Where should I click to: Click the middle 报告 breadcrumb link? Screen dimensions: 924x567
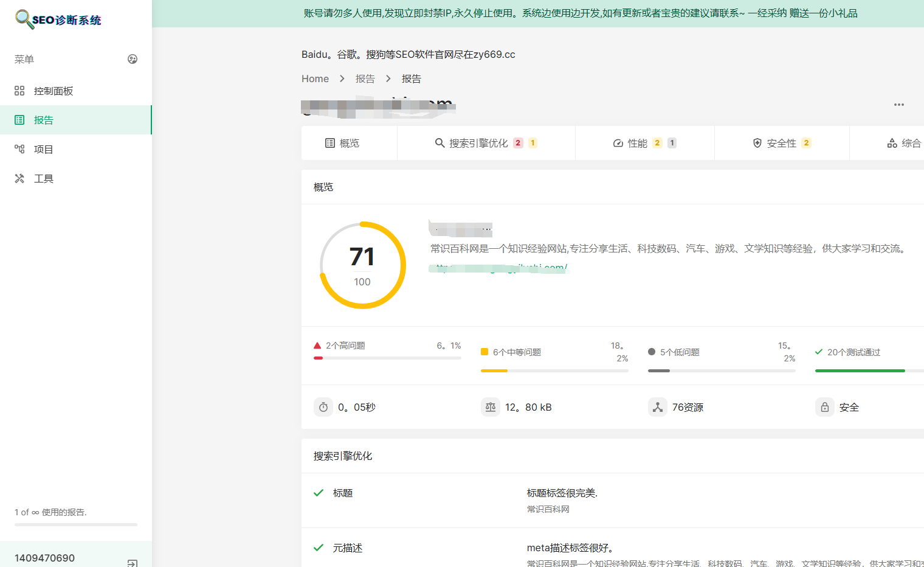click(x=365, y=79)
